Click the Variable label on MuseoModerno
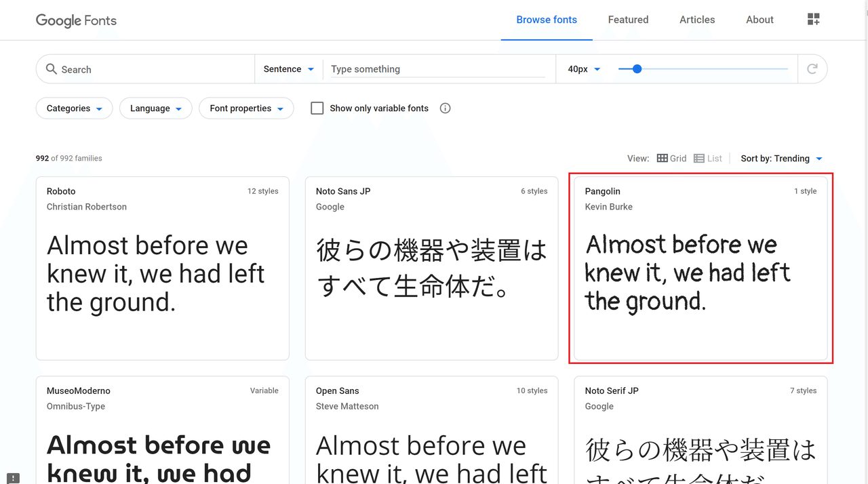Viewport: 868px width, 484px height. click(x=264, y=391)
